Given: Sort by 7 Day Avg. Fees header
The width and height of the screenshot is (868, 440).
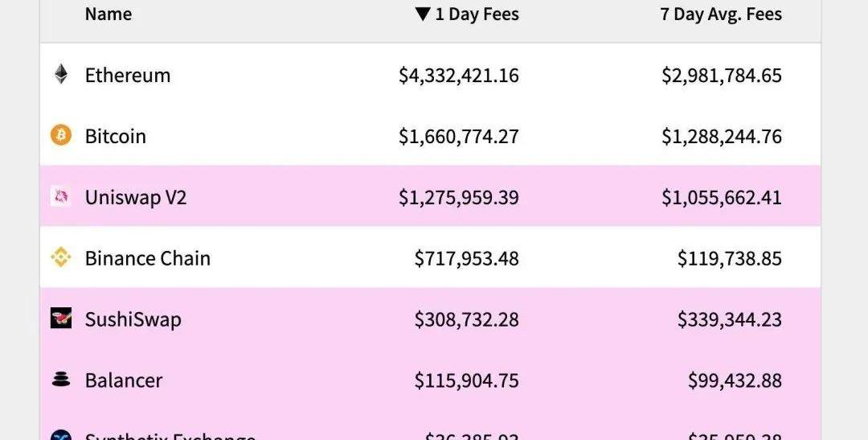Looking at the screenshot, I should (x=721, y=14).
